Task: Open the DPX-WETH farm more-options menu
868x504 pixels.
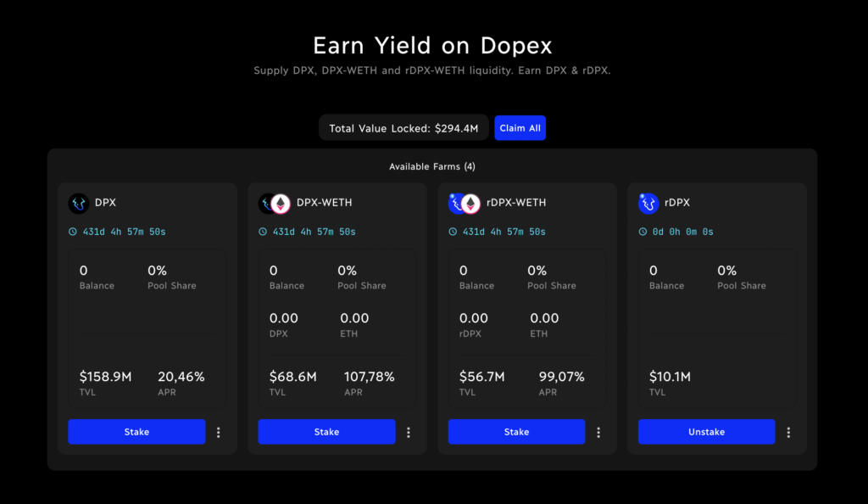Action: [x=409, y=432]
